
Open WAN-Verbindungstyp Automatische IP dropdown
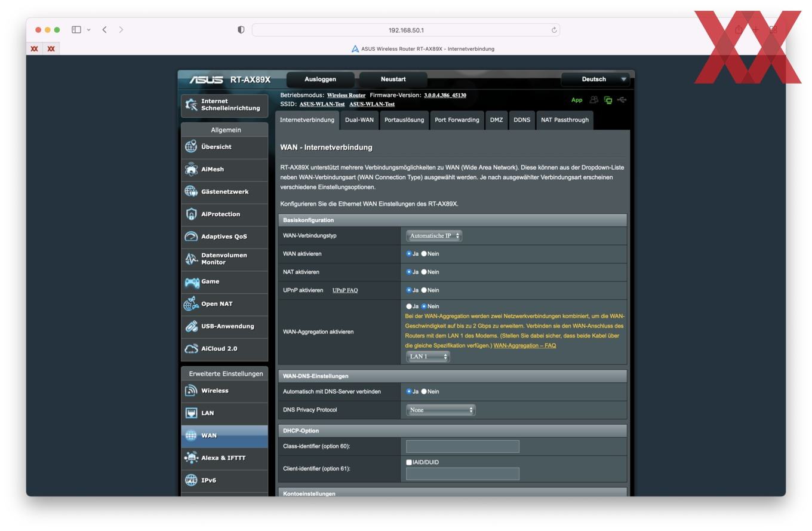click(434, 236)
